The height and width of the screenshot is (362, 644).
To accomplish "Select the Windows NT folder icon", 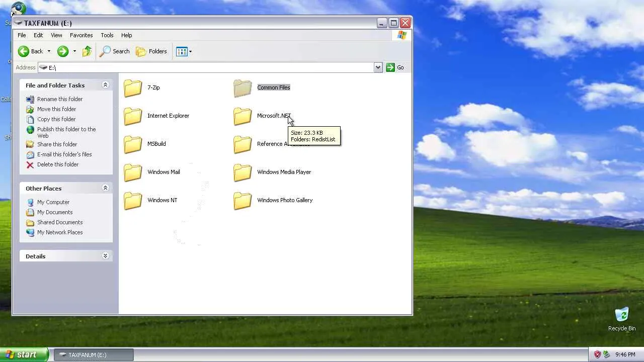I will click(133, 201).
